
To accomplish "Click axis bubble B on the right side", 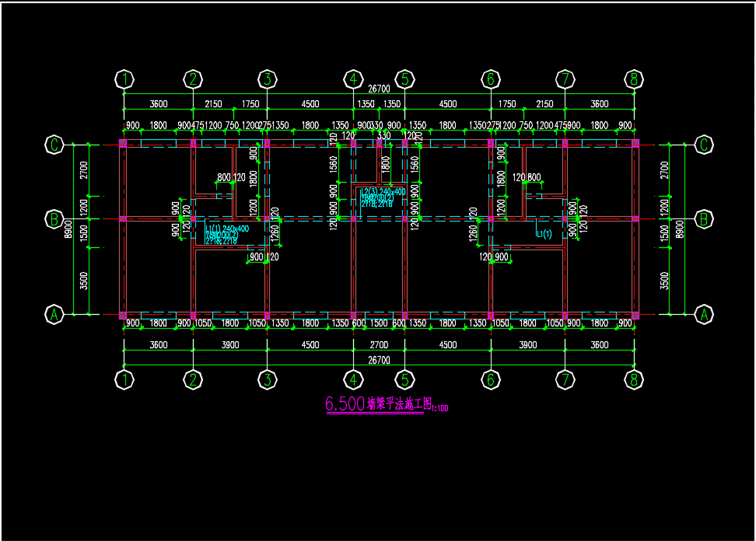I will tap(704, 219).
